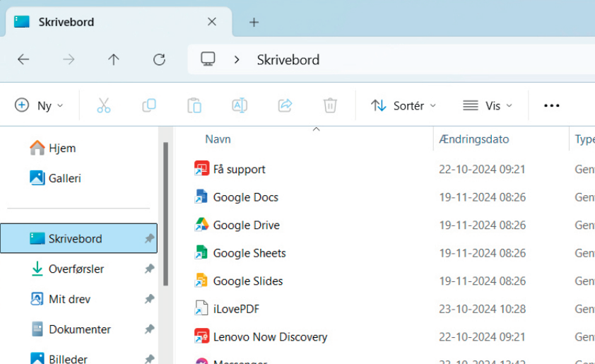Open a new tab with plus button
Image resolution: width=595 pixels, height=364 pixels.
pos(254,22)
